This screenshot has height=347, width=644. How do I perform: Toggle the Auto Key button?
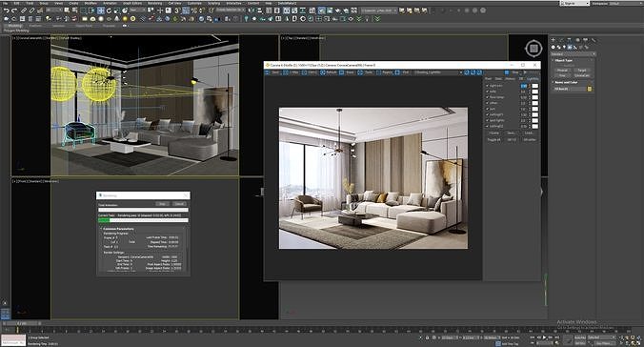click(x=580, y=337)
